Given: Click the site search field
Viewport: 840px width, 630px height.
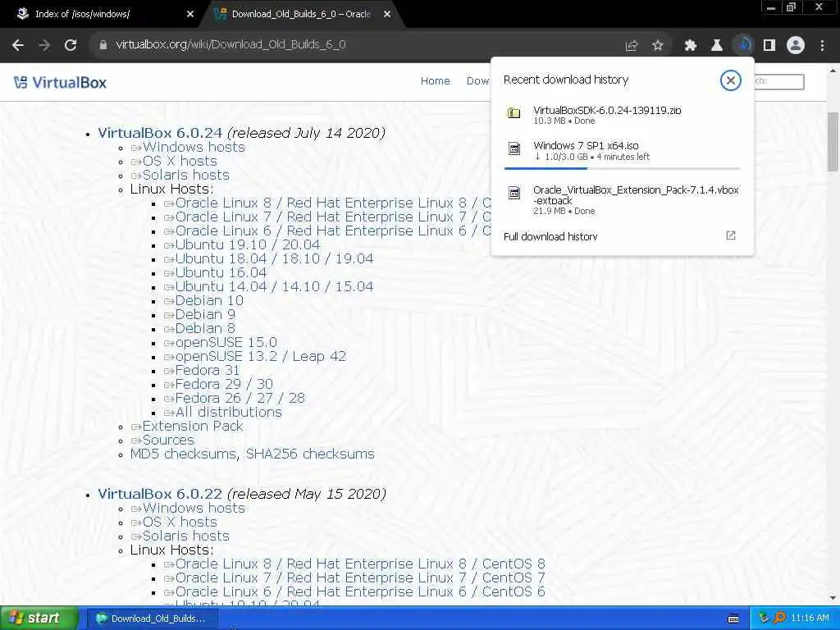Looking at the screenshot, I should click(779, 81).
